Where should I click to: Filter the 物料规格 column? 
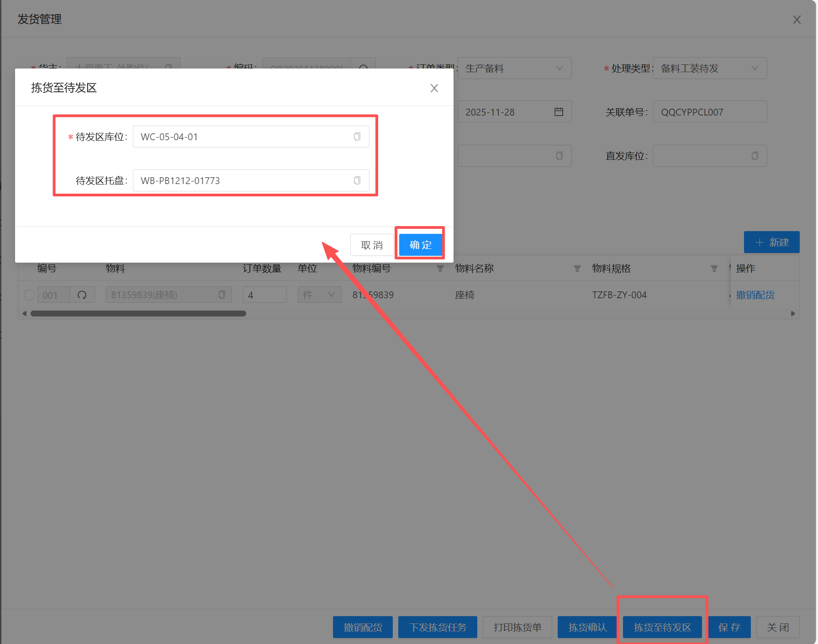714,269
